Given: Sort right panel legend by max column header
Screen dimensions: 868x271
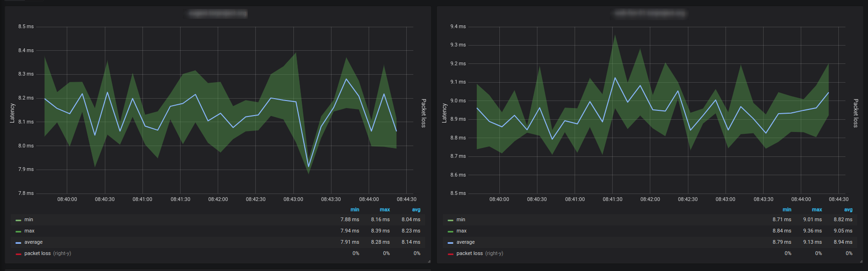Looking at the screenshot, I should (817, 209).
